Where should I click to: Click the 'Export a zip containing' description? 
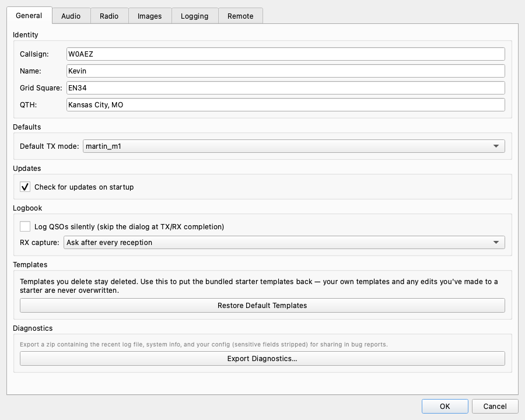coord(204,344)
